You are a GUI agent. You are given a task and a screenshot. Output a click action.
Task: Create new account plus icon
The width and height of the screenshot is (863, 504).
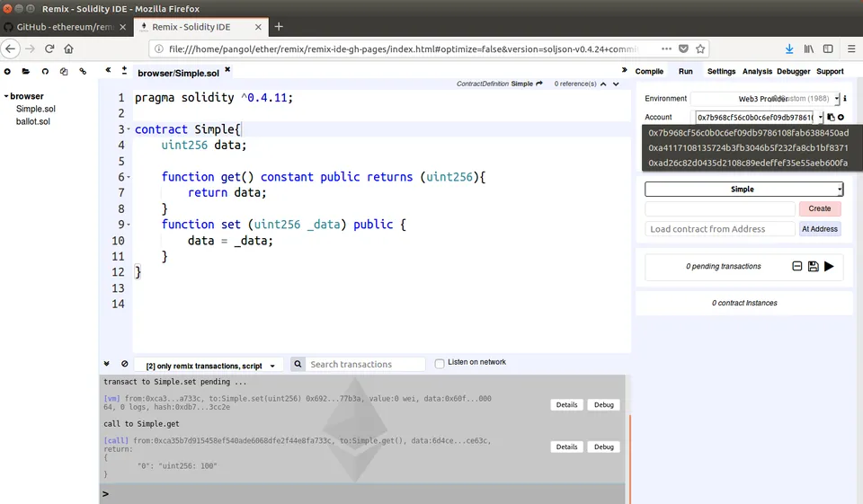841,117
